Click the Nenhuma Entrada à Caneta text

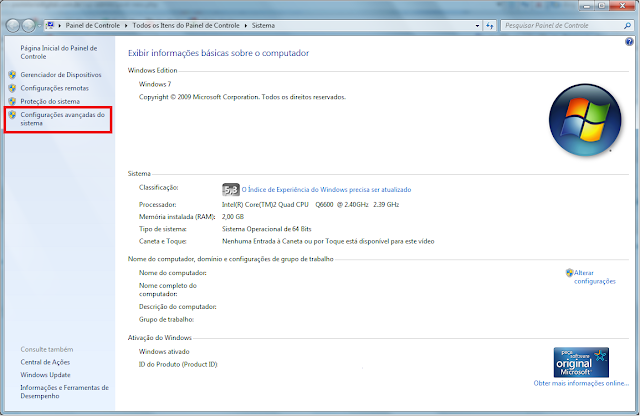pyautogui.click(x=328, y=241)
